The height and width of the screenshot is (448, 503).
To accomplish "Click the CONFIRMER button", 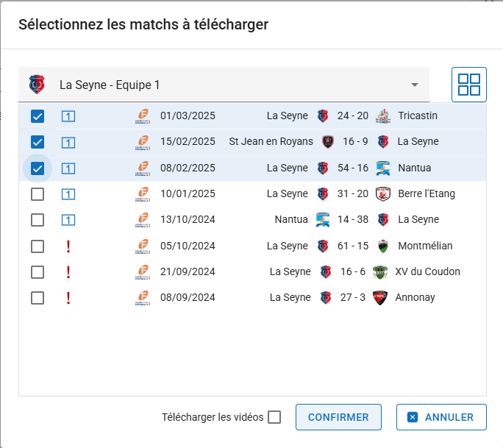I will (x=338, y=417).
